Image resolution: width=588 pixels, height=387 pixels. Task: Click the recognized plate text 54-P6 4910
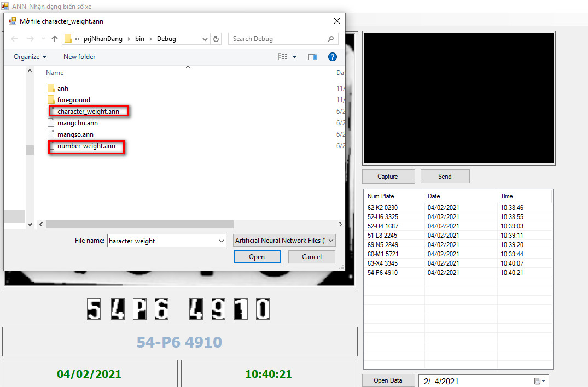pyautogui.click(x=179, y=342)
